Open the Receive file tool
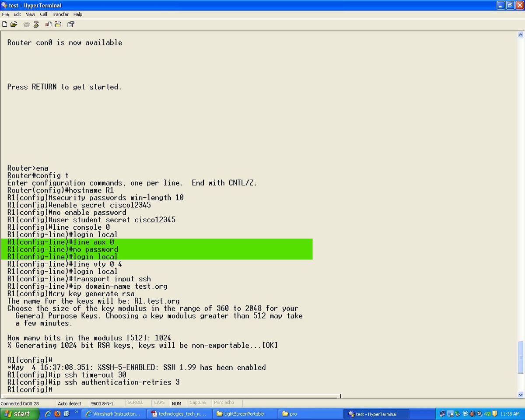Viewport: 525px width, 420px height. pos(58,24)
